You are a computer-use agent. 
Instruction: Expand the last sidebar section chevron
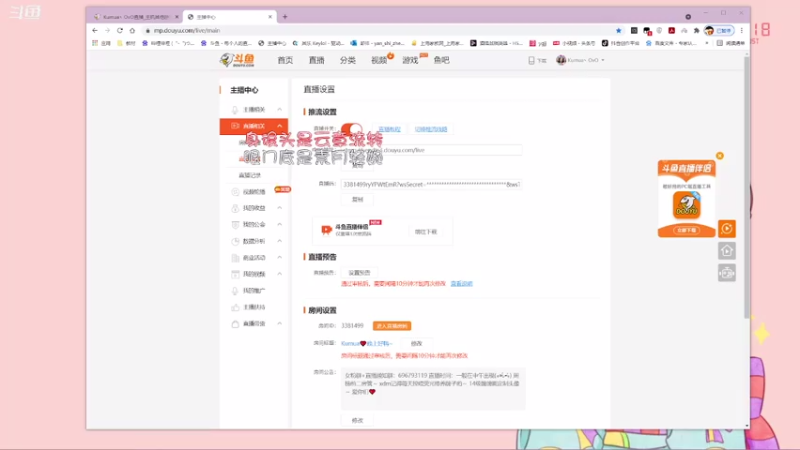(x=280, y=323)
